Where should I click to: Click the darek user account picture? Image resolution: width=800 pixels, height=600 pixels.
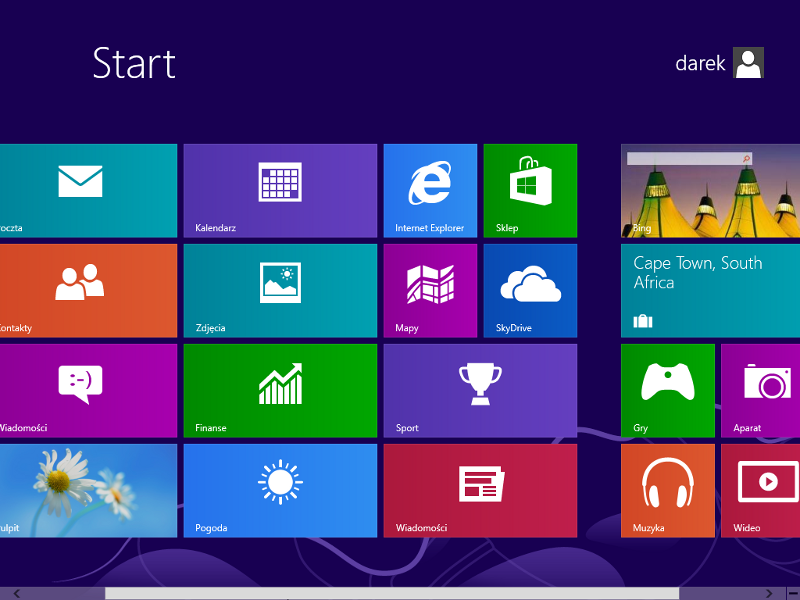748,63
